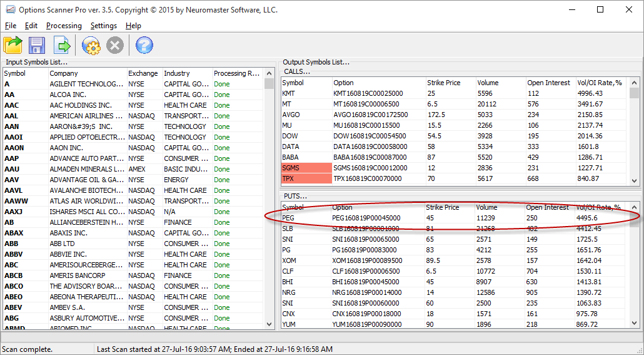
Task: Open the Settings menu
Action: [104, 26]
